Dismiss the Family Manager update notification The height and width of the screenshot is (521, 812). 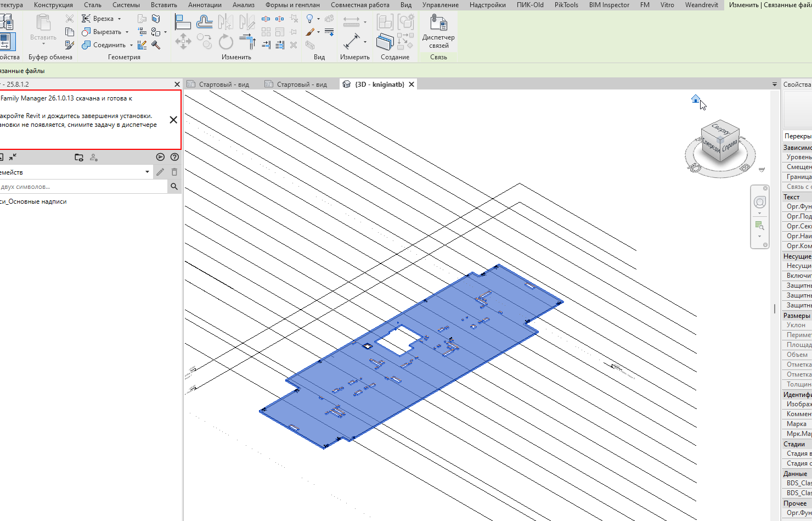pos(173,120)
